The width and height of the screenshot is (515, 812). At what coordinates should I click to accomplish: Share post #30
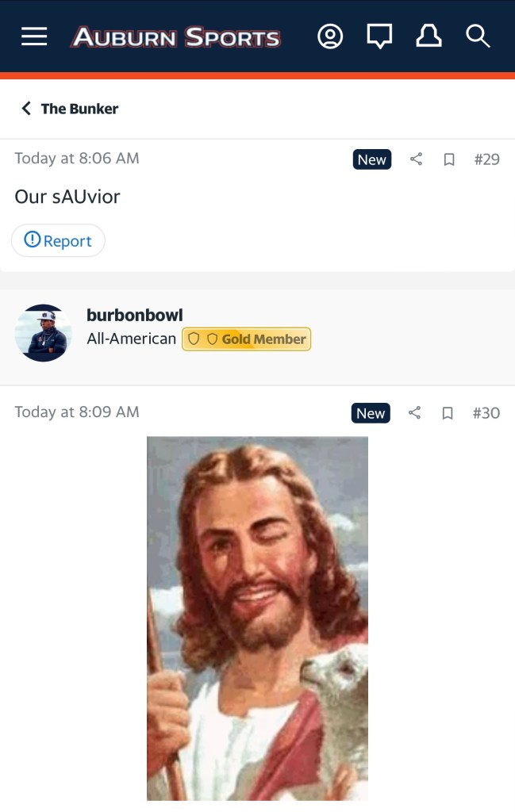414,412
